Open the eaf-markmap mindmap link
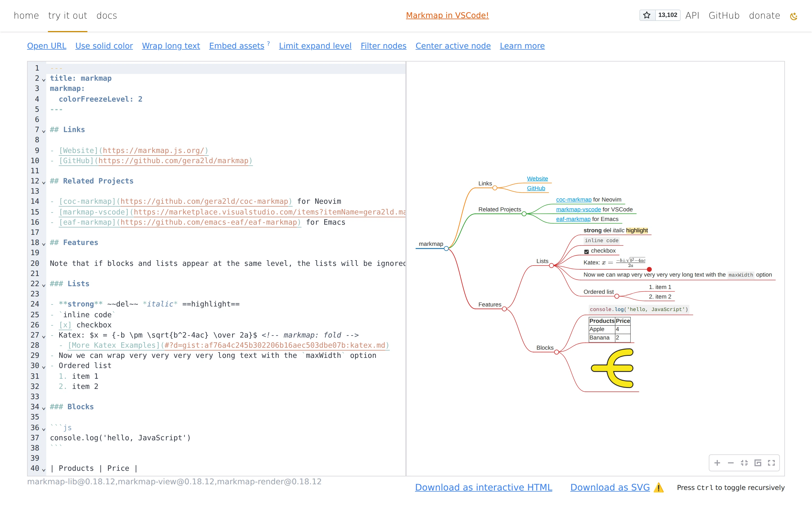Image resolution: width=812 pixels, height=508 pixels. click(573, 219)
